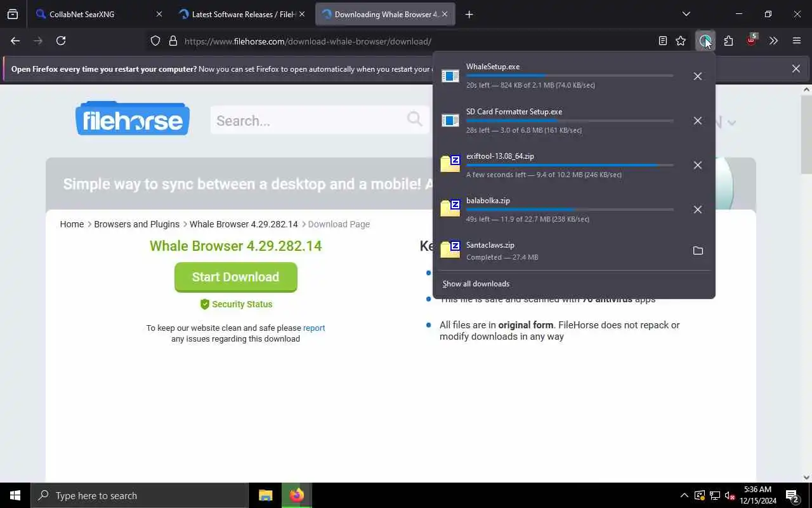Open Firefox View icon in tab bar

coord(13,14)
